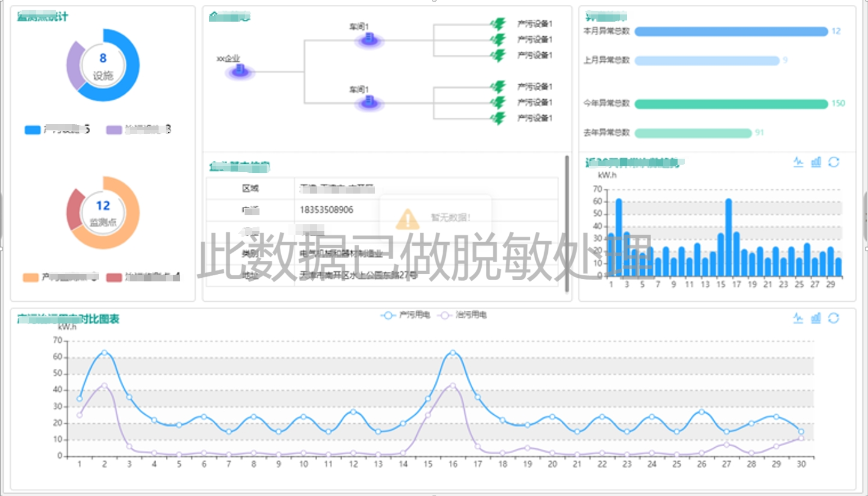
Task: Click the day 2 bar in the 30-day bar chart
Action: pos(619,237)
